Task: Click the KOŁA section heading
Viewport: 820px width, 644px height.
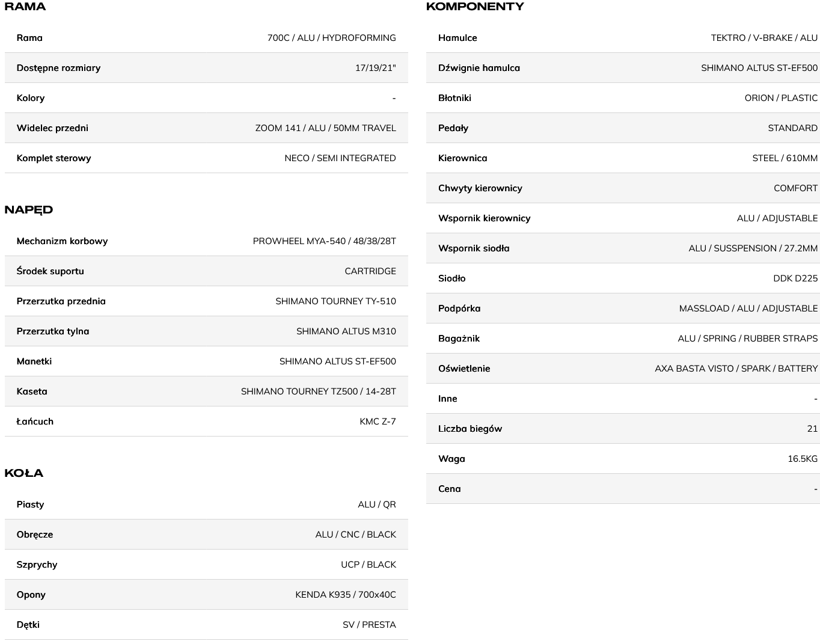Action: [24, 473]
